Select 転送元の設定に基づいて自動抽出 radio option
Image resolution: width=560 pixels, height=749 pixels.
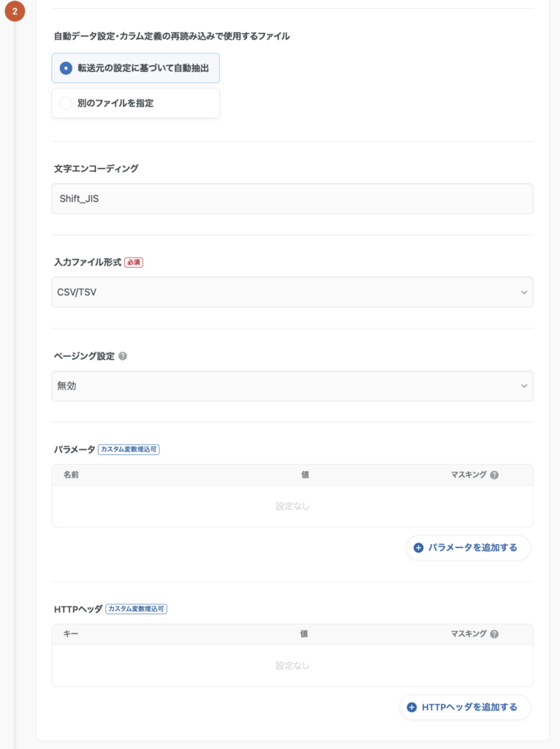coord(66,68)
